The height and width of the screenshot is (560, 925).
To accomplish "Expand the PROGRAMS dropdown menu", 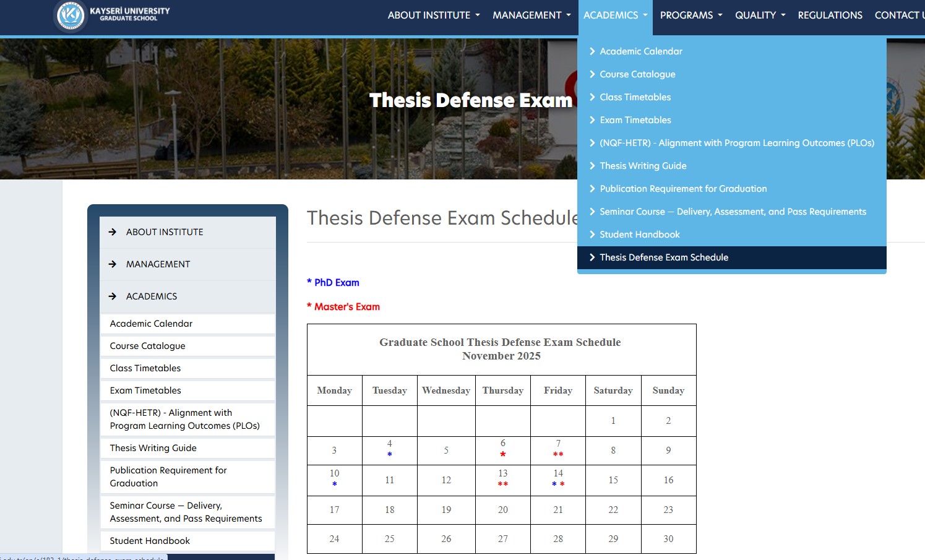I will click(x=691, y=15).
